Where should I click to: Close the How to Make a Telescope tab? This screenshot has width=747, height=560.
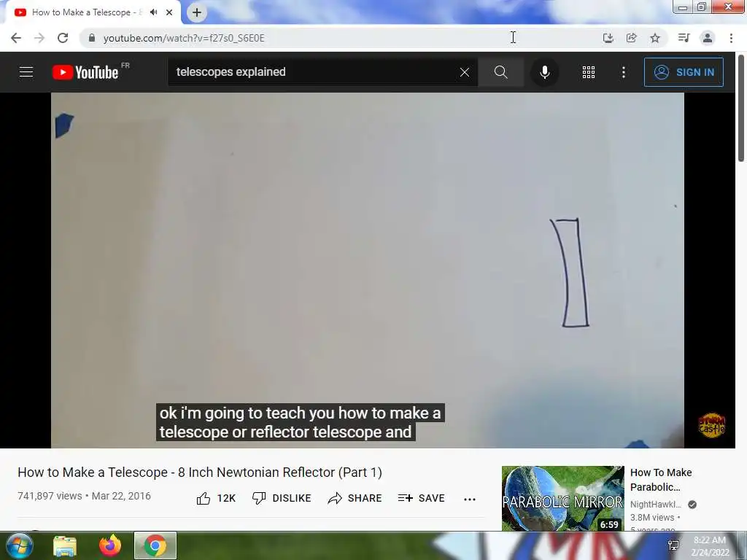pyautogui.click(x=169, y=12)
